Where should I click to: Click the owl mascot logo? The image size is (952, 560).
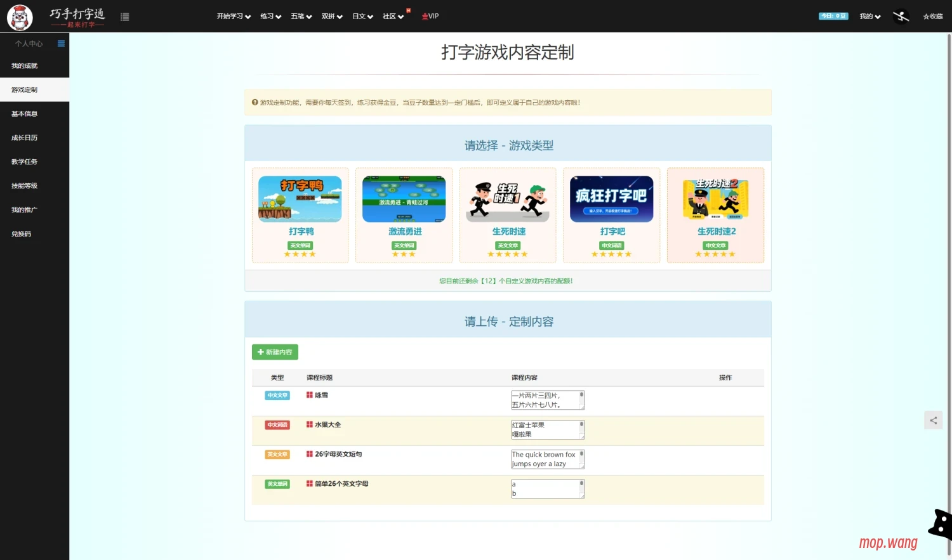(20, 17)
